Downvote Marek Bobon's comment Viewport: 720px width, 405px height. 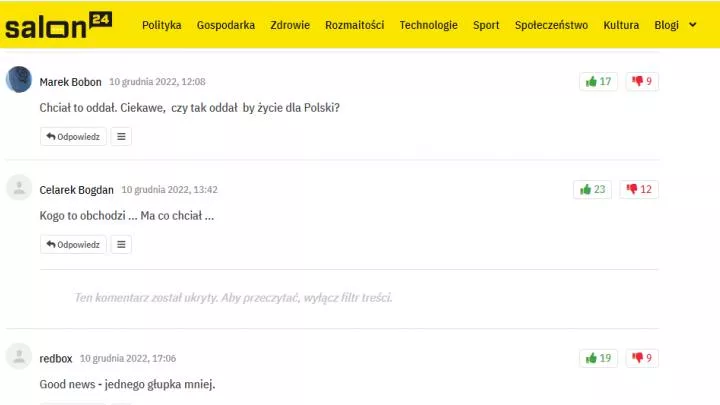pyautogui.click(x=642, y=82)
